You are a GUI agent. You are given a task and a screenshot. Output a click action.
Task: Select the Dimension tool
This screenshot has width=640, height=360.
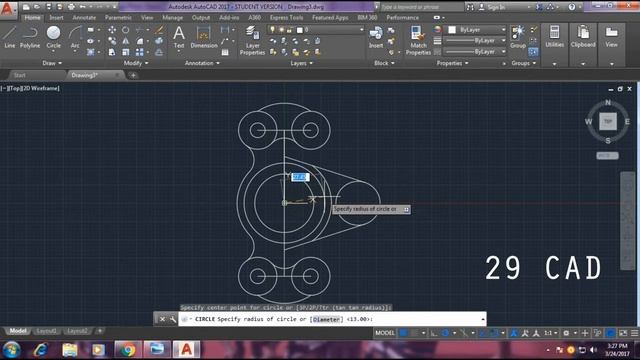click(x=204, y=37)
